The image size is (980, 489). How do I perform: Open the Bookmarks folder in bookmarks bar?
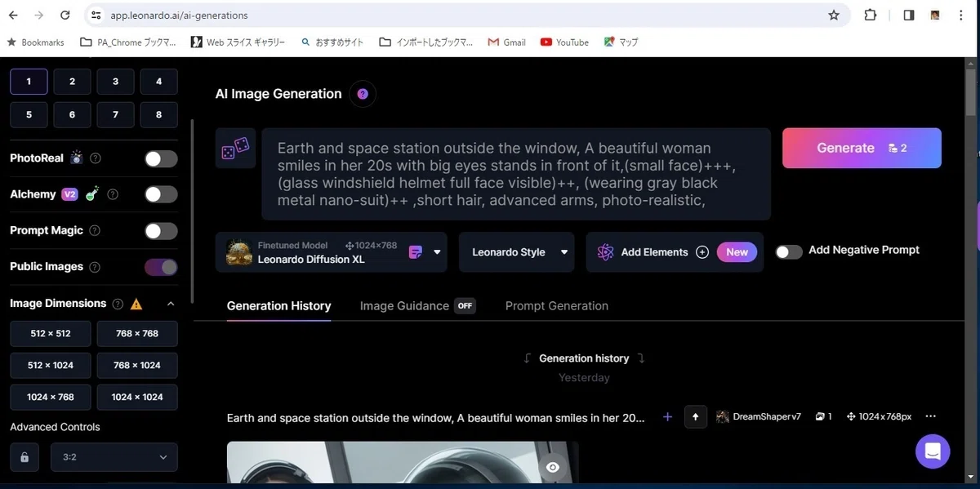point(35,42)
